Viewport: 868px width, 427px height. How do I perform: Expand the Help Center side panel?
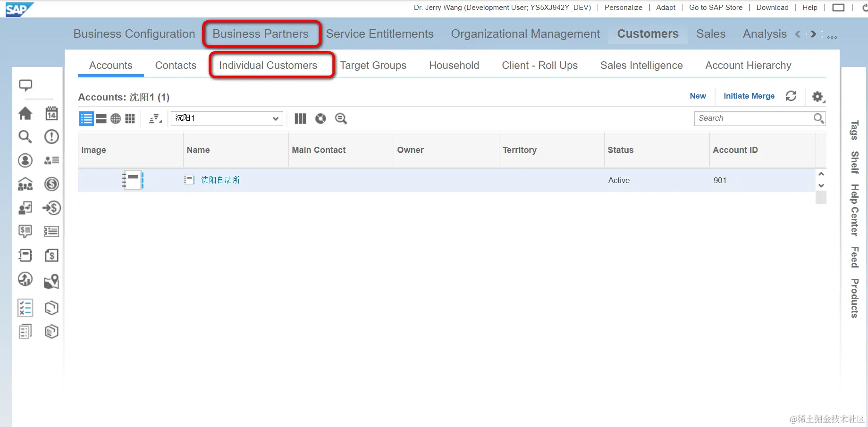coord(854,210)
